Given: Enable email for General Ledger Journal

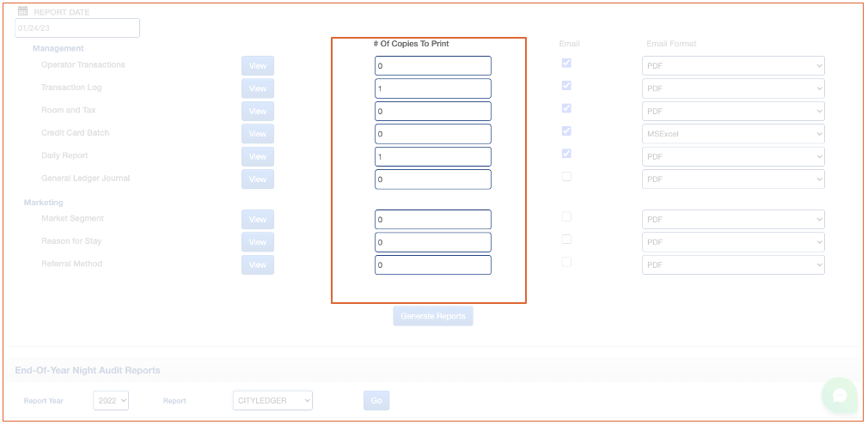Looking at the screenshot, I should tap(566, 177).
